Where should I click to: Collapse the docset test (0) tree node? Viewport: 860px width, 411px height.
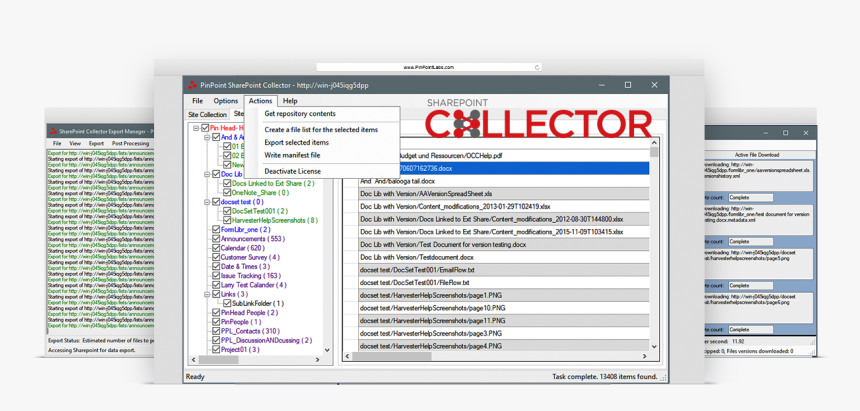pyautogui.click(x=206, y=202)
